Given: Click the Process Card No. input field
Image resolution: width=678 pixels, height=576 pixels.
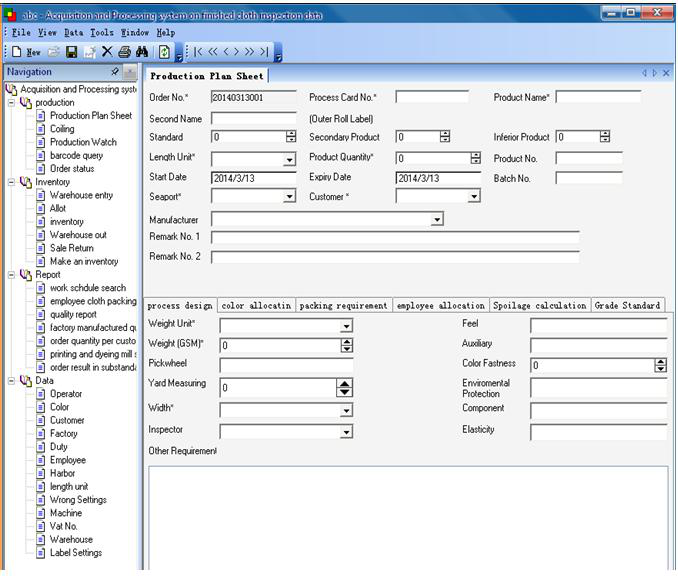Looking at the screenshot, I should click(432, 97).
